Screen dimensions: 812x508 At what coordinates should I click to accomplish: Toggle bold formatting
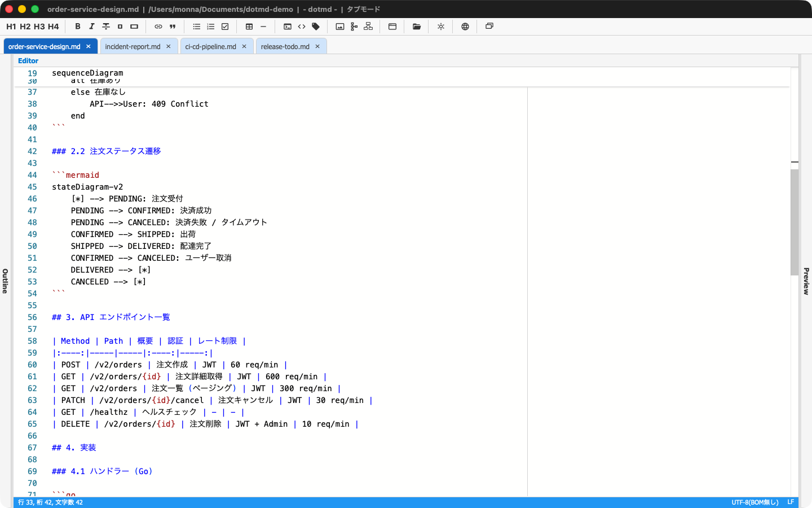point(78,27)
